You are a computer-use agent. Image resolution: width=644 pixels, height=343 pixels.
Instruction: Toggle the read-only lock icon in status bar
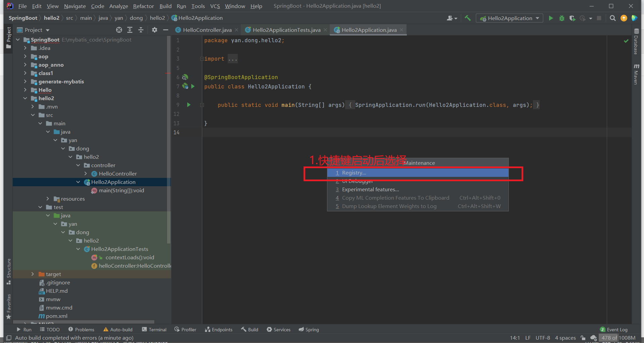tap(583, 338)
